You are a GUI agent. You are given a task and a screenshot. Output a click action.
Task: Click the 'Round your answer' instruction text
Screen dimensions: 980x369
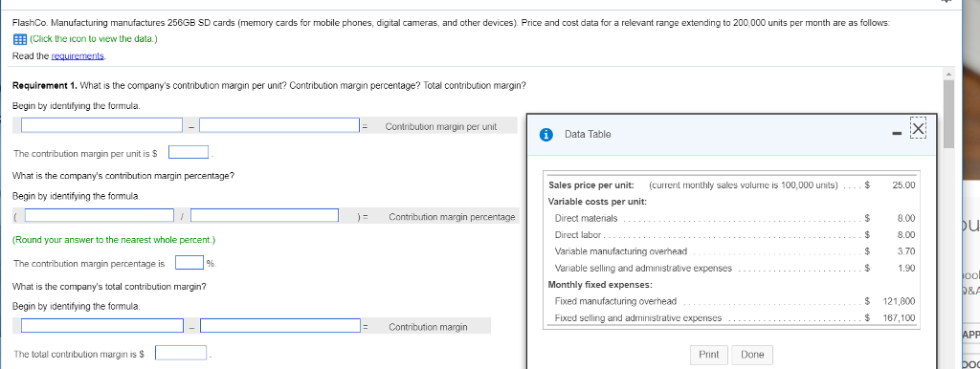(x=114, y=240)
